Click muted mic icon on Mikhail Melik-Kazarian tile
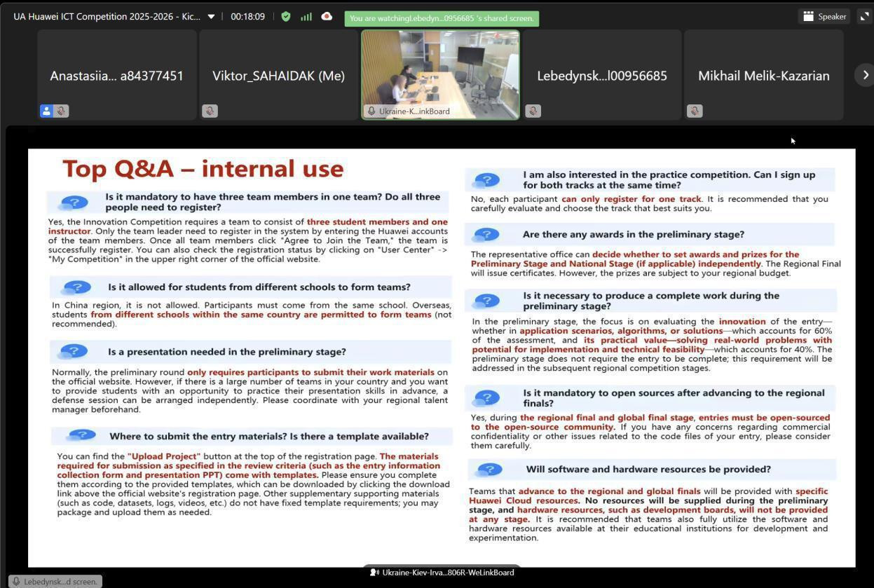This screenshot has height=588, width=874. pos(695,111)
